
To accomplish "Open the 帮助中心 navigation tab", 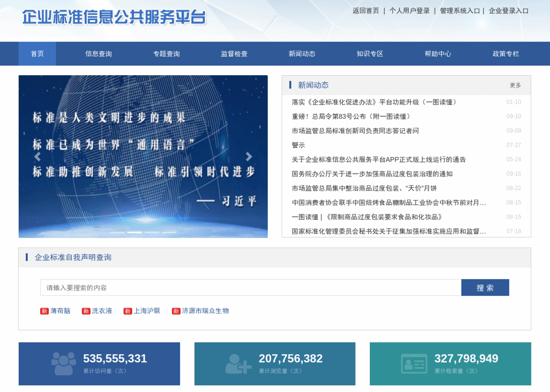I will (x=438, y=54).
